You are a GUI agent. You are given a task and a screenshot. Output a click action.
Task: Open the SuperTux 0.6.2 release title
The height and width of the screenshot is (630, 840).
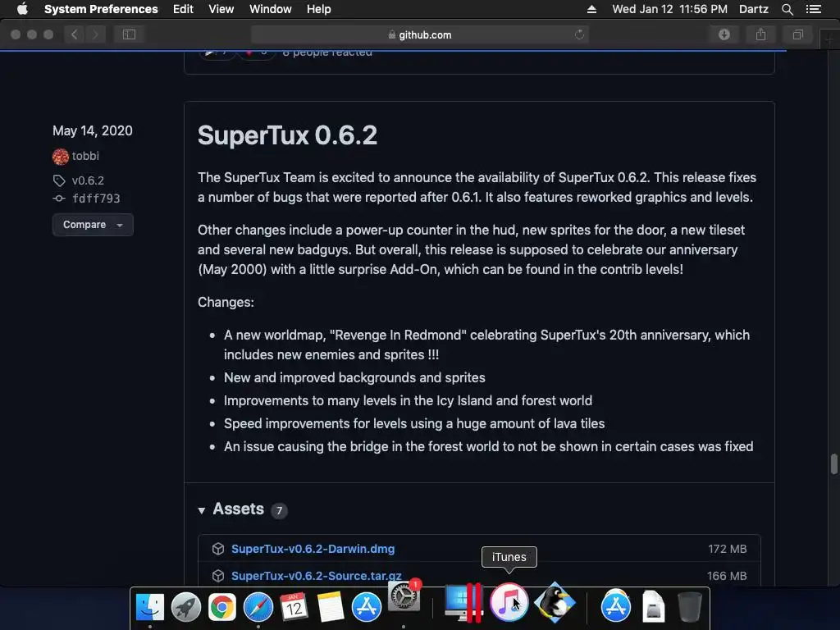(x=287, y=135)
